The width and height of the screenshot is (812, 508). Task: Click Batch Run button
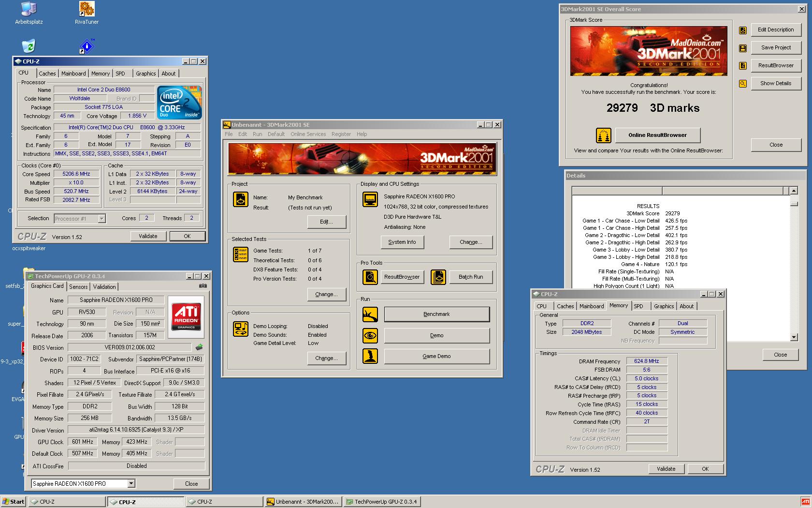(471, 277)
